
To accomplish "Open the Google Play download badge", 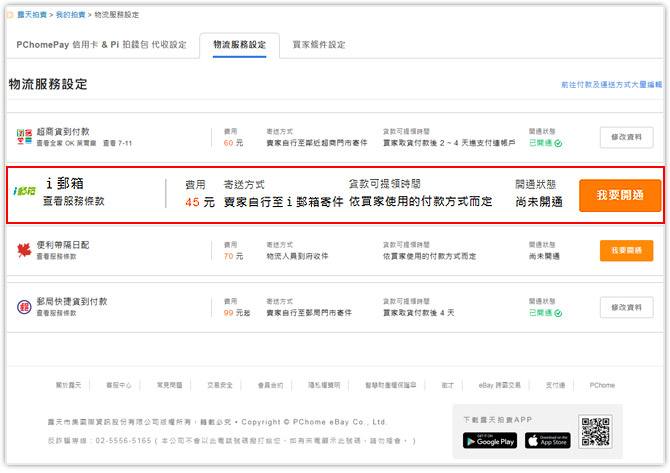I will (x=490, y=440).
